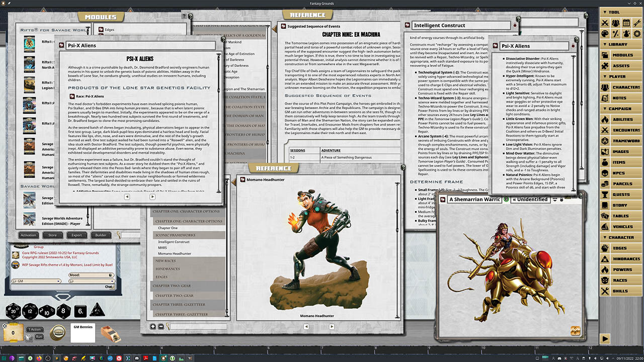Open the gear settings tool

click(637, 33)
